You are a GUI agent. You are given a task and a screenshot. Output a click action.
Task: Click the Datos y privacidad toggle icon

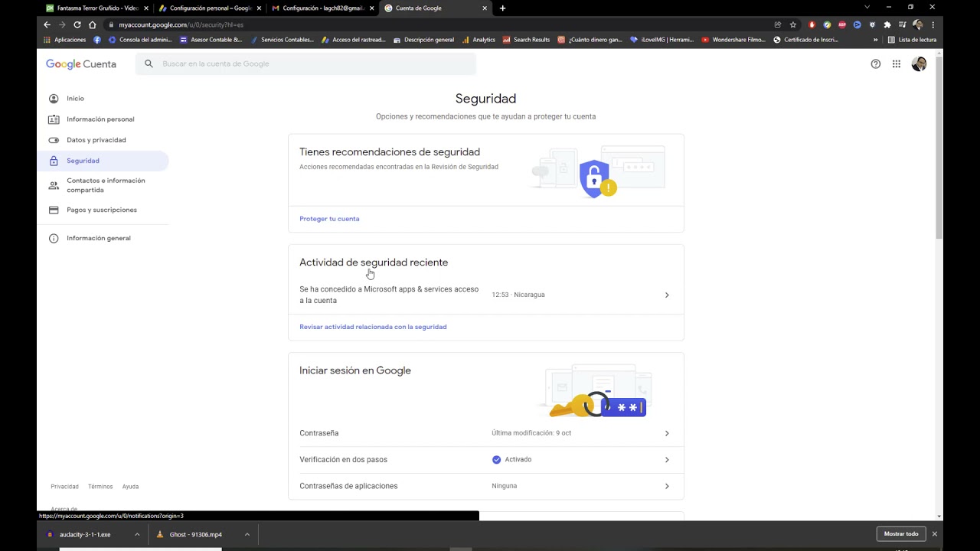coord(54,140)
